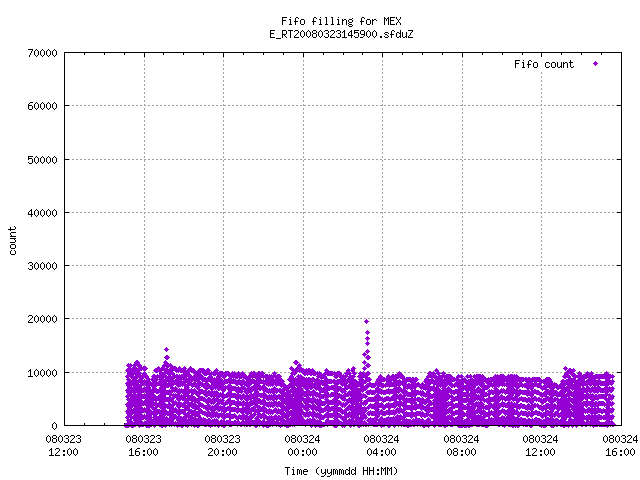Click the y-axis value 20000
Image resolution: width=640 pixels, height=480 pixels.
click(x=42, y=319)
